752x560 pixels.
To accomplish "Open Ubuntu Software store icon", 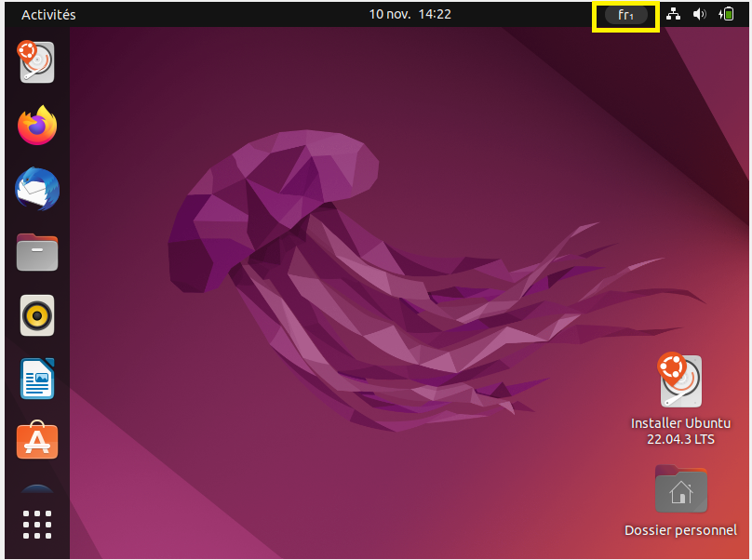I will pos(37,441).
